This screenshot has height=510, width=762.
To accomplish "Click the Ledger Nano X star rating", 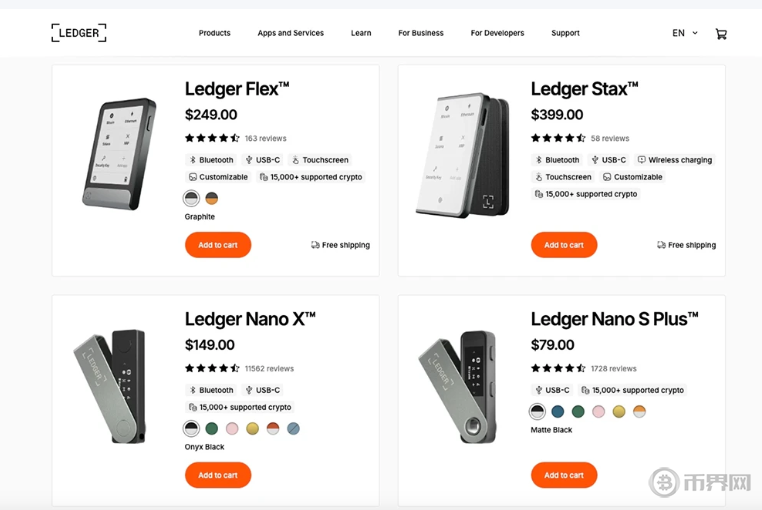I will (212, 368).
